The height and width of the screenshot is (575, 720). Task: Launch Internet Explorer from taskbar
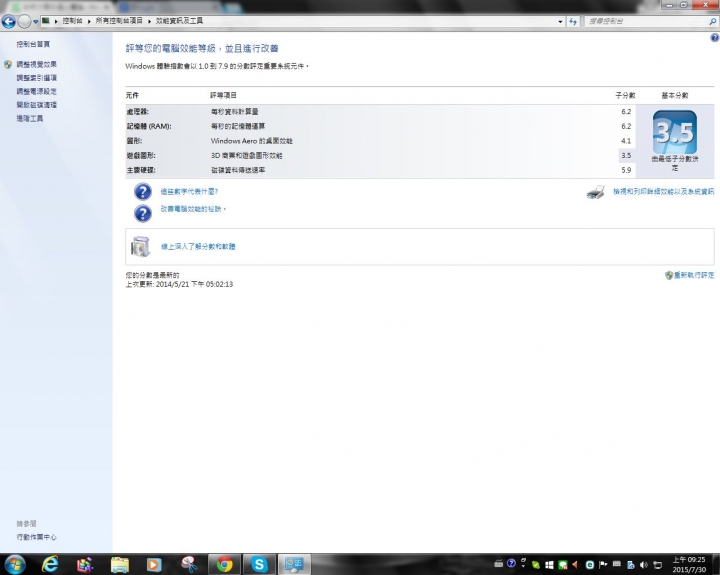[x=50, y=564]
